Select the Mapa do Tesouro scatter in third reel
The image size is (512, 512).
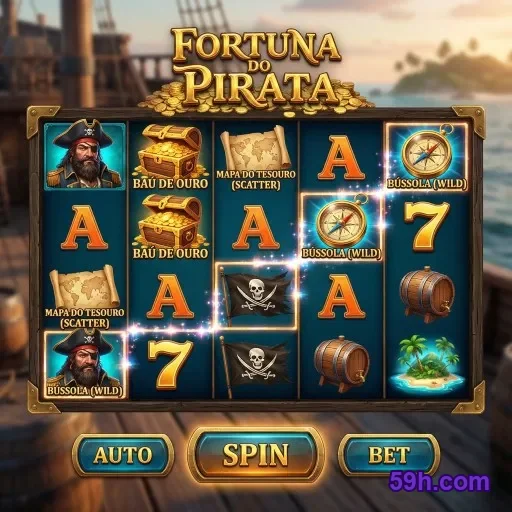pos(256,158)
